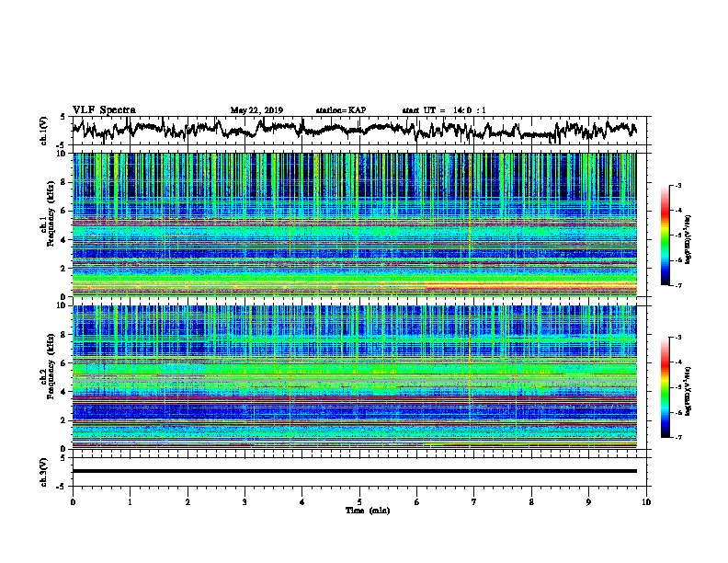Click the ch.1 spectrogram color bar
The height and width of the screenshot is (563, 728).
[x=665, y=236]
